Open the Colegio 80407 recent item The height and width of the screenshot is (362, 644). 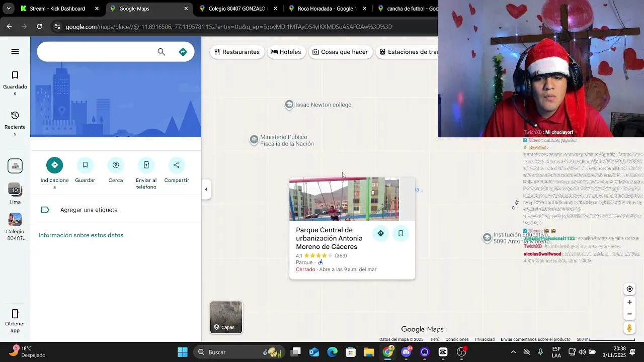pyautogui.click(x=15, y=227)
